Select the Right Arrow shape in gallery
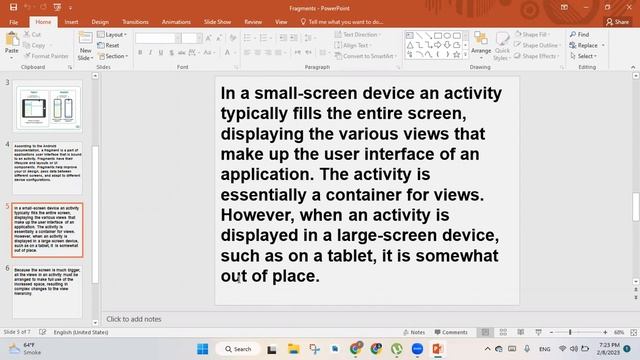The height and width of the screenshot is (360, 640). (x=438, y=45)
